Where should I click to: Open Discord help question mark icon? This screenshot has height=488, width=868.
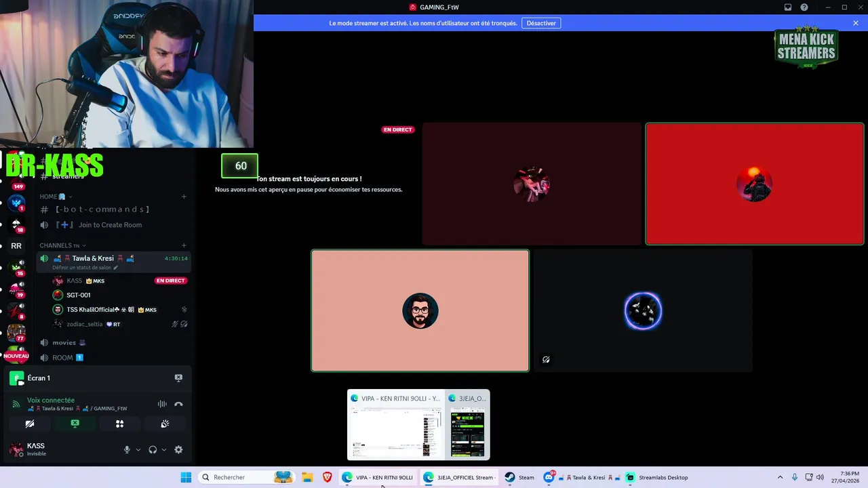coord(804,7)
